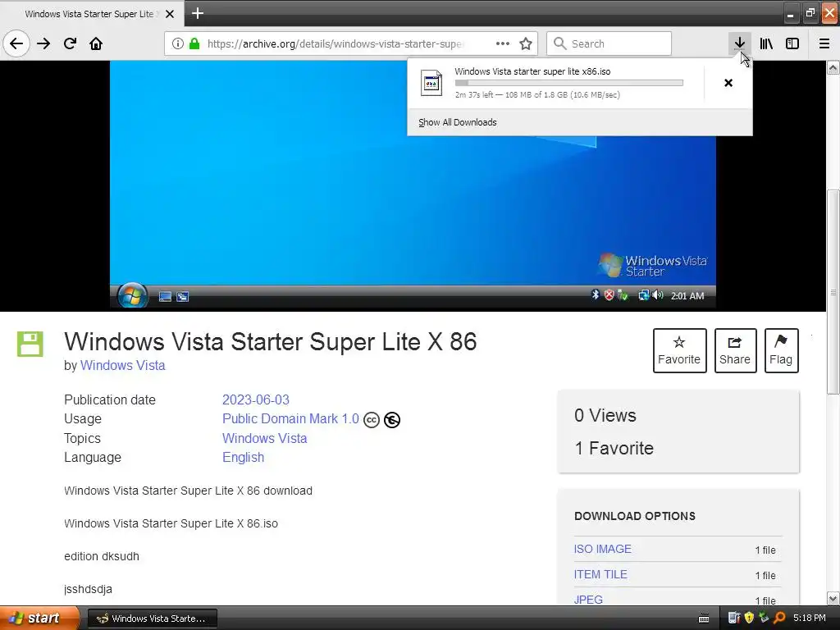Click the green padlock security icon
This screenshot has width=840, height=630.
coord(194,43)
